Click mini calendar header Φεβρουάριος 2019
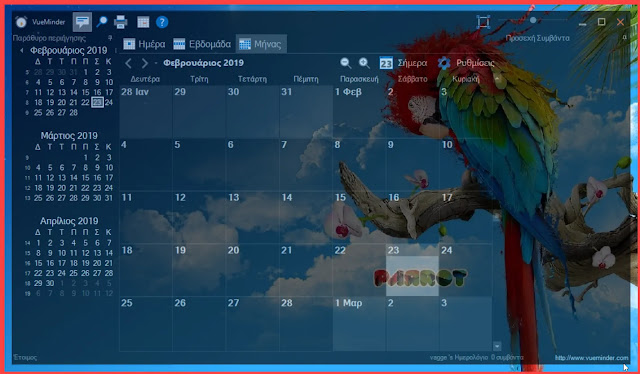 69,51
